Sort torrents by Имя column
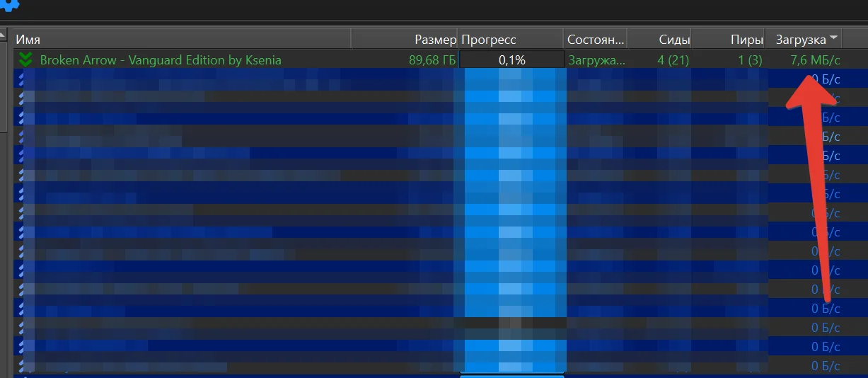 click(28, 40)
